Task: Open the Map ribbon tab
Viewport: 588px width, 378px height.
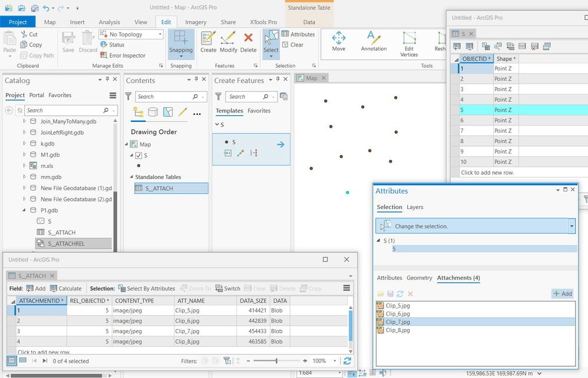Action: [49, 22]
